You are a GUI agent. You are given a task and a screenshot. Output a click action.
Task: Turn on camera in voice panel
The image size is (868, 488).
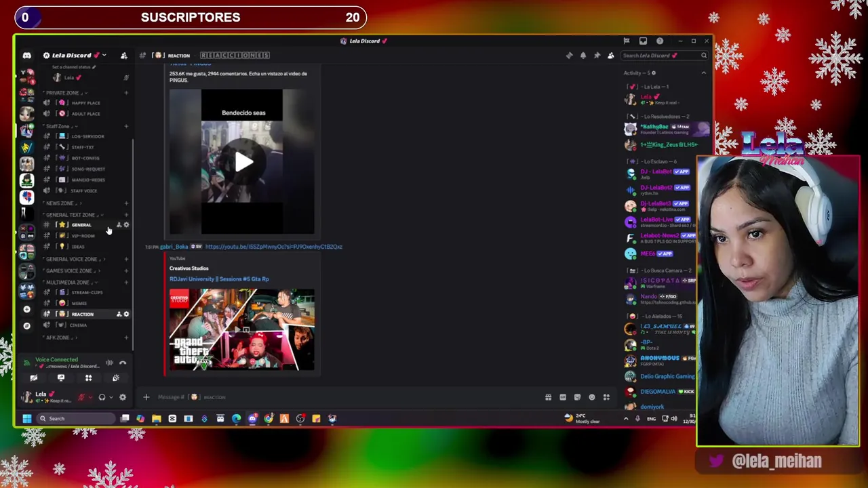click(x=33, y=378)
